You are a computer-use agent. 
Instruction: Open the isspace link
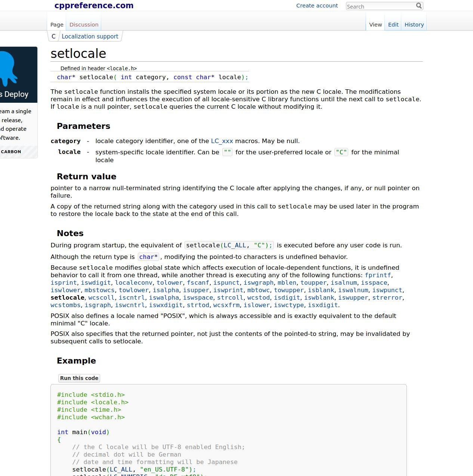(x=374, y=283)
